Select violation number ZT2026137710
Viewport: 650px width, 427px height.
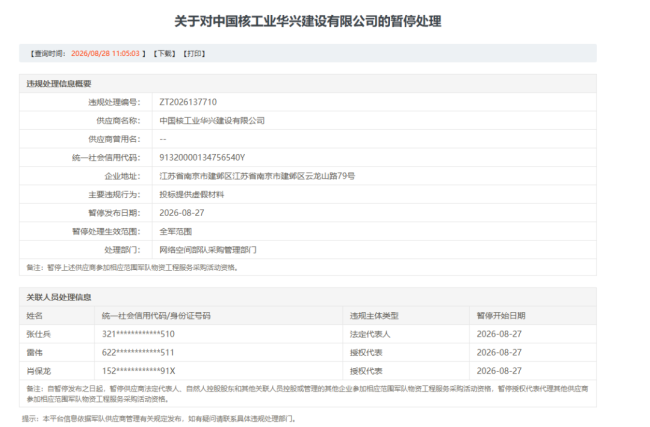point(188,102)
